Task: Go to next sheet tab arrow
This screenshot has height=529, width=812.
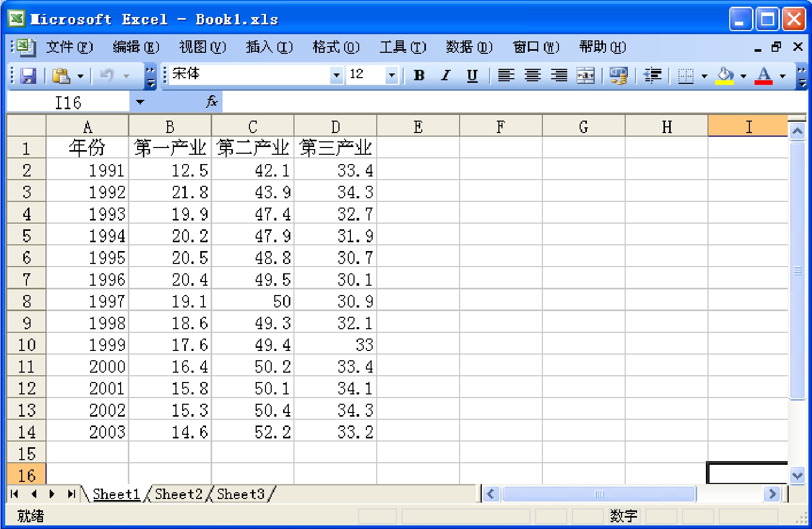Action: pyautogui.click(x=52, y=494)
